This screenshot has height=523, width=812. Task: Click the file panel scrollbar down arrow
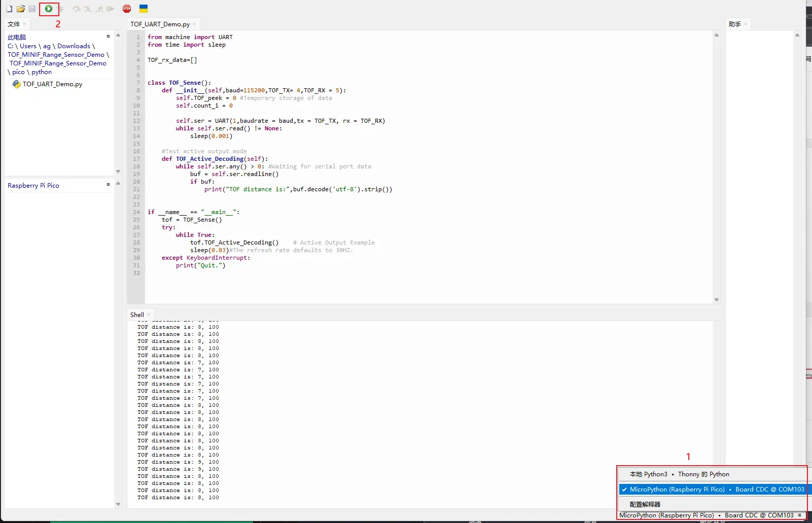click(x=118, y=171)
